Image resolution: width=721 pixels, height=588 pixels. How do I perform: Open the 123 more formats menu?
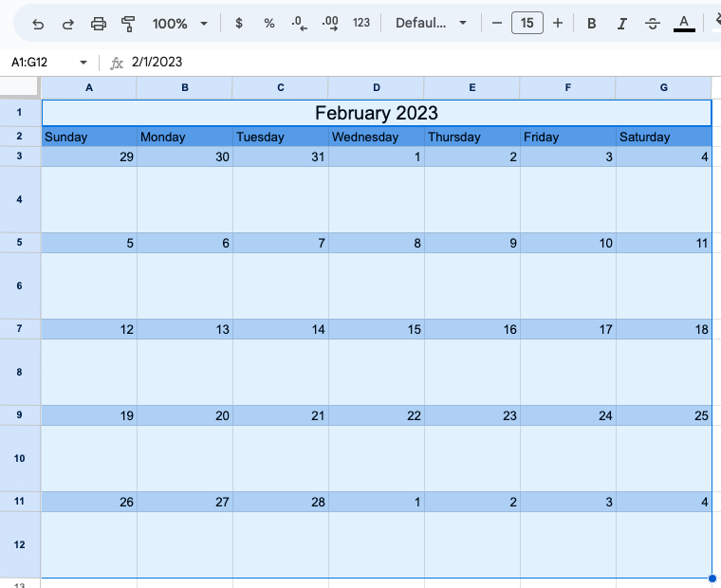coord(360,23)
